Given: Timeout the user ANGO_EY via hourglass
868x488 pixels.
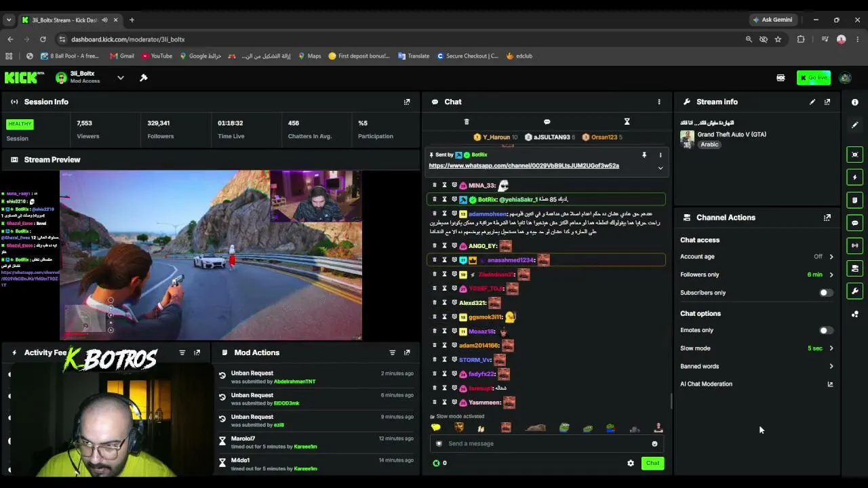Looking at the screenshot, I should point(444,246).
